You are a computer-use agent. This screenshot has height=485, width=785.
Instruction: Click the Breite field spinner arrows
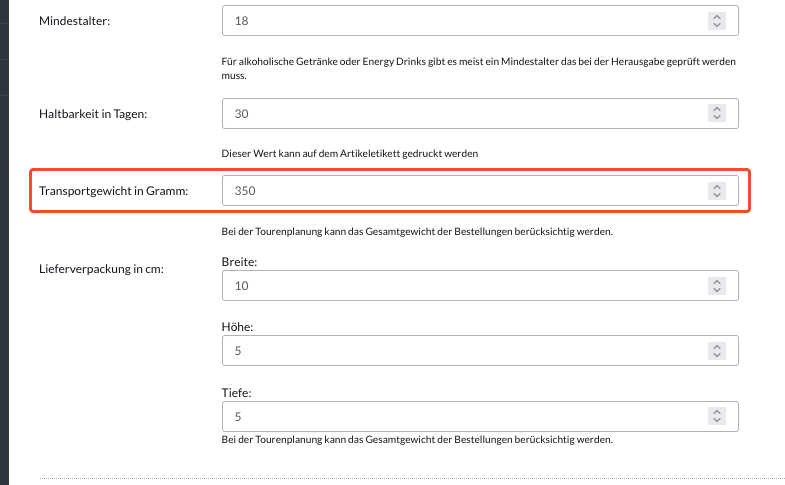pos(717,286)
